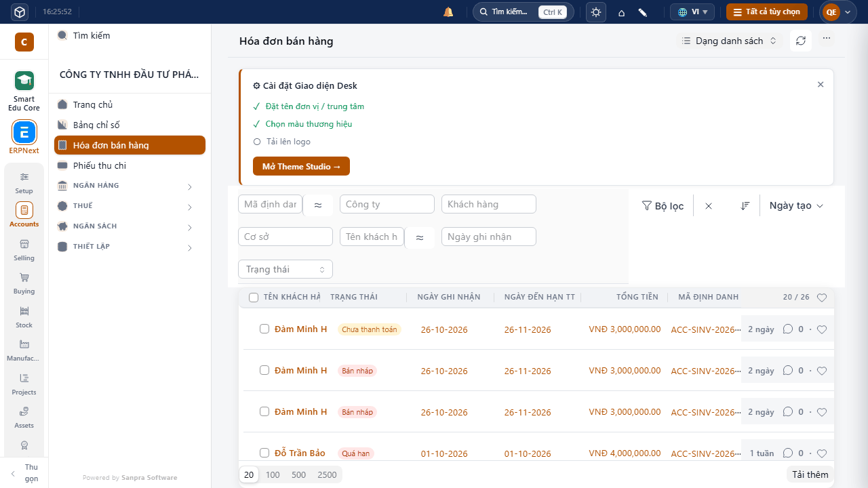Screen dimensions: 868x488
Task: Click the refresh list icon
Action: pyautogui.click(x=801, y=41)
